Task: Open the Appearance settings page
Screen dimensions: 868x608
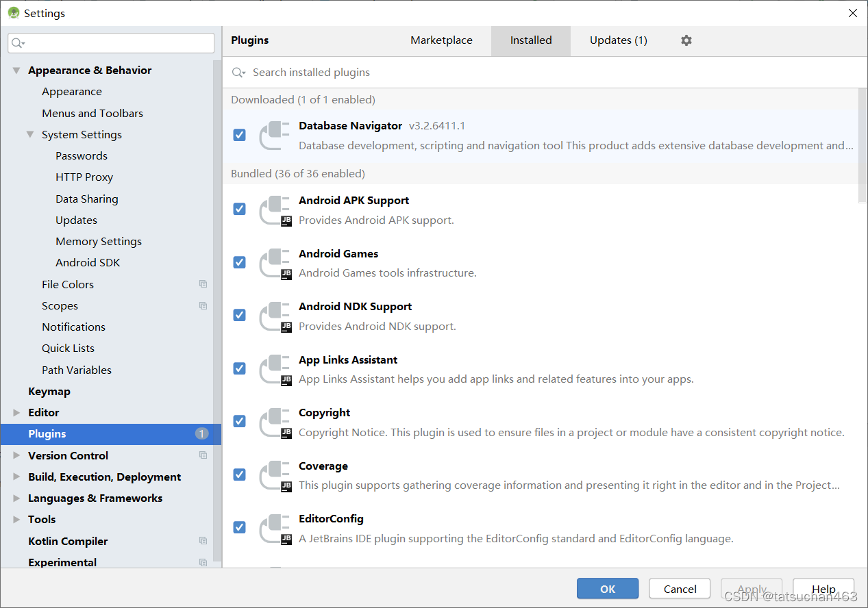Action: click(x=71, y=92)
